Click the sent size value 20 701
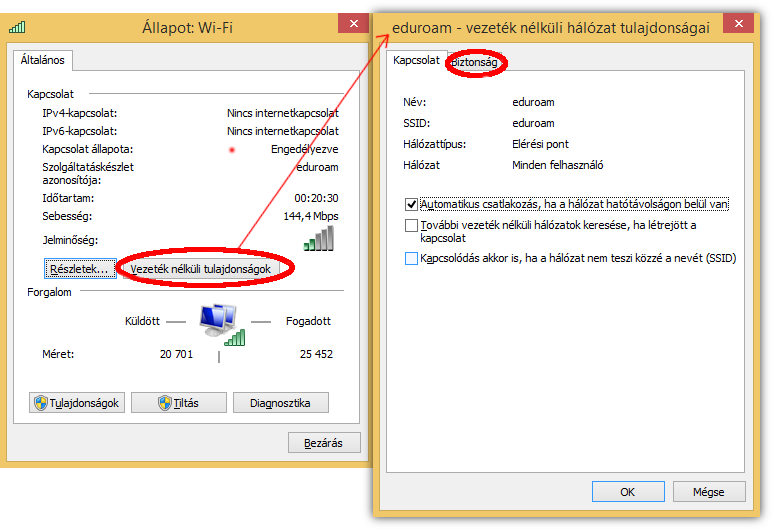This screenshot has width=773, height=530. pyautogui.click(x=176, y=354)
